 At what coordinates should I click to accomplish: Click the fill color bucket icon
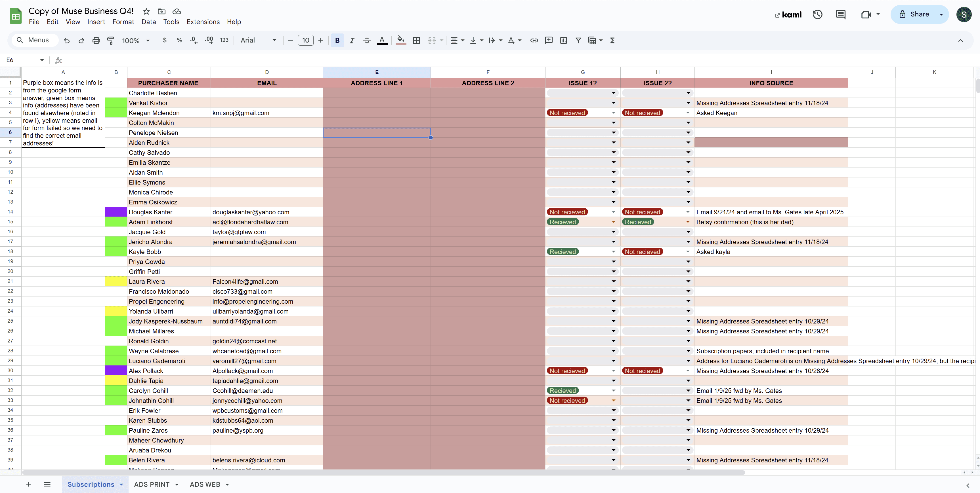[x=400, y=40]
